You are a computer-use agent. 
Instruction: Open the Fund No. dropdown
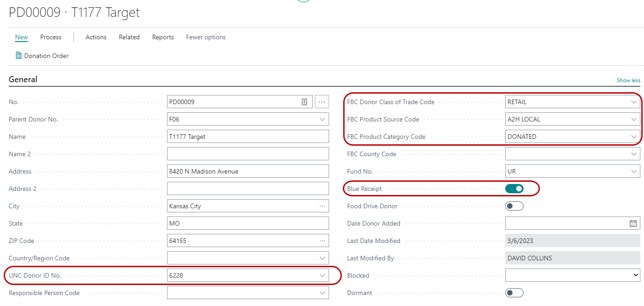click(634, 171)
